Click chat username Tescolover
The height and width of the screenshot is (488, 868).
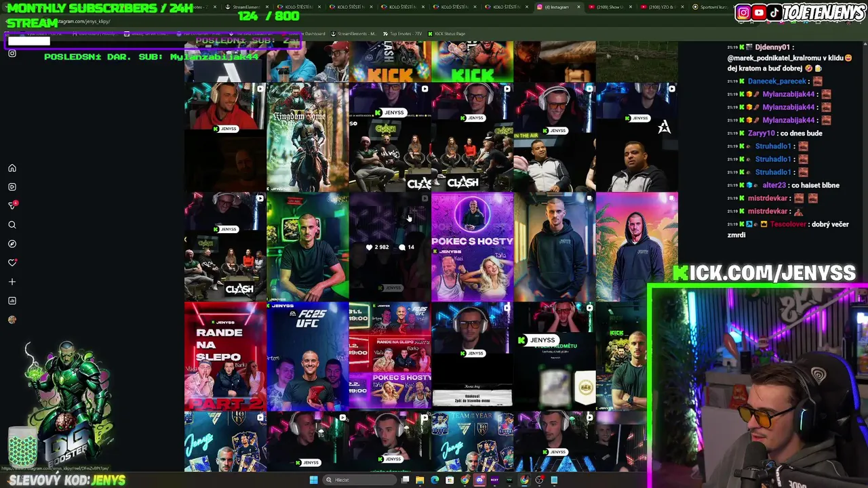788,224
